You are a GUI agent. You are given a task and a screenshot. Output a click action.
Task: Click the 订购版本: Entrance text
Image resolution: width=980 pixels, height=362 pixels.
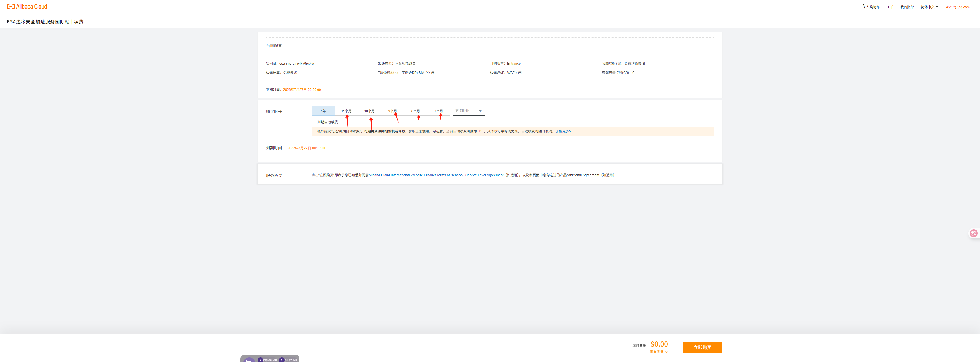505,64
